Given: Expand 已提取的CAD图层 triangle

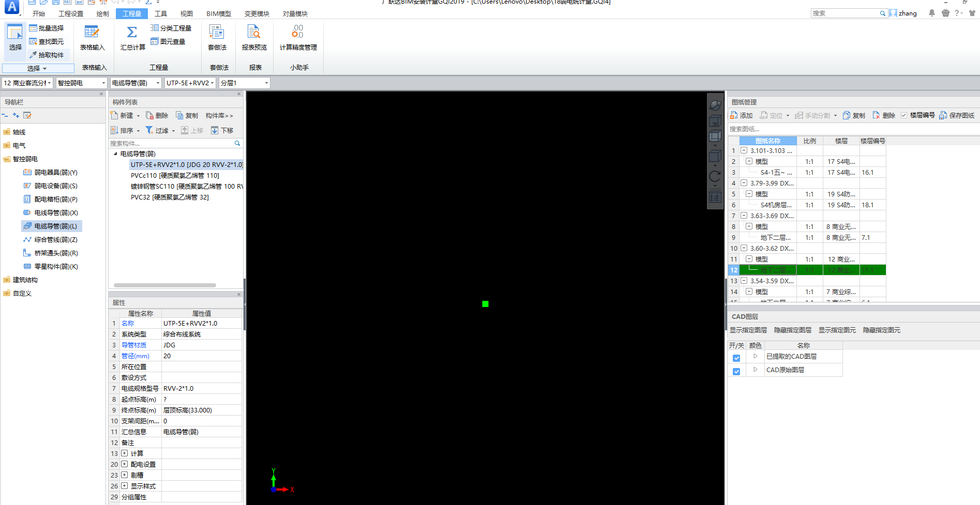Looking at the screenshot, I should (755, 356).
